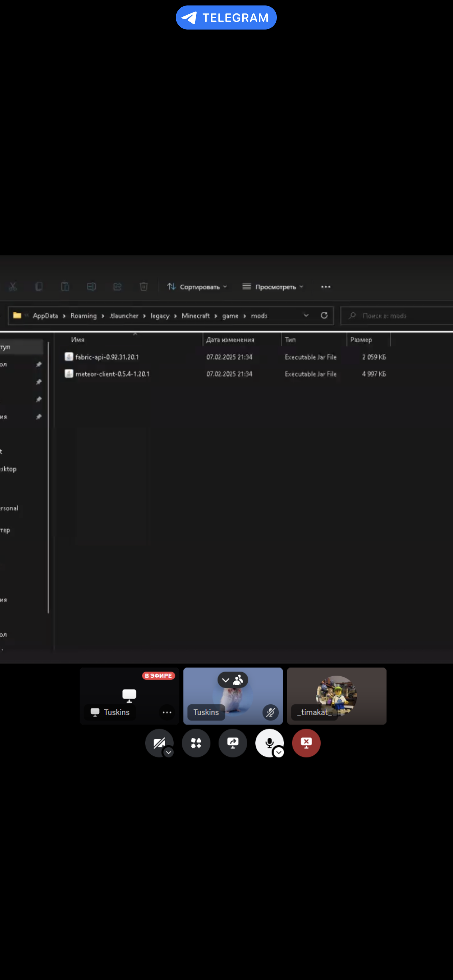Open the Просмотреть view dropdown
Image resolution: width=453 pixels, height=980 pixels.
(x=272, y=287)
